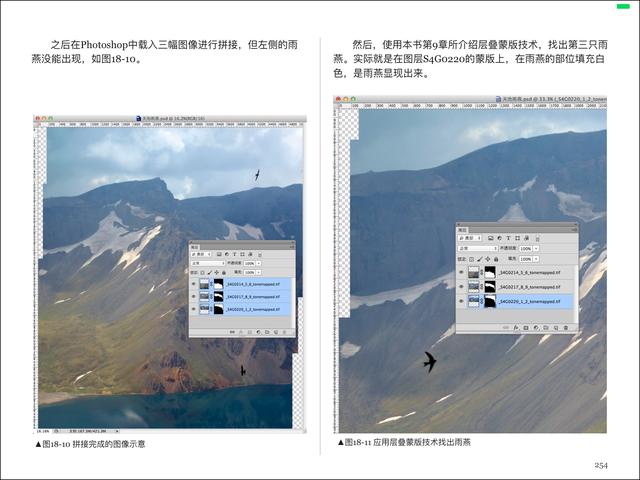Viewport: 640px width, 480px height.
Task: Create new adjustment layer in right Layers panel
Action: click(x=536, y=327)
